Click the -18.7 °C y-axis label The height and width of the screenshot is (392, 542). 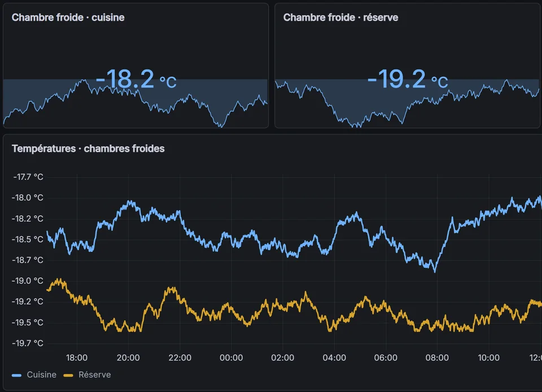point(28,260)
